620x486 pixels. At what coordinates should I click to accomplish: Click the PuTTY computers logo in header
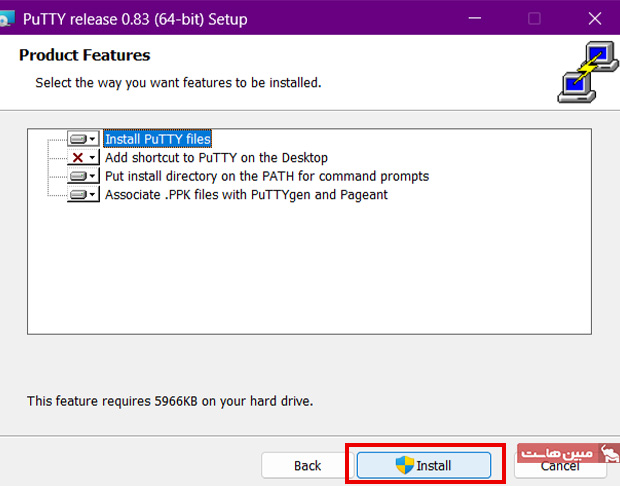click(x=582, y=73)
